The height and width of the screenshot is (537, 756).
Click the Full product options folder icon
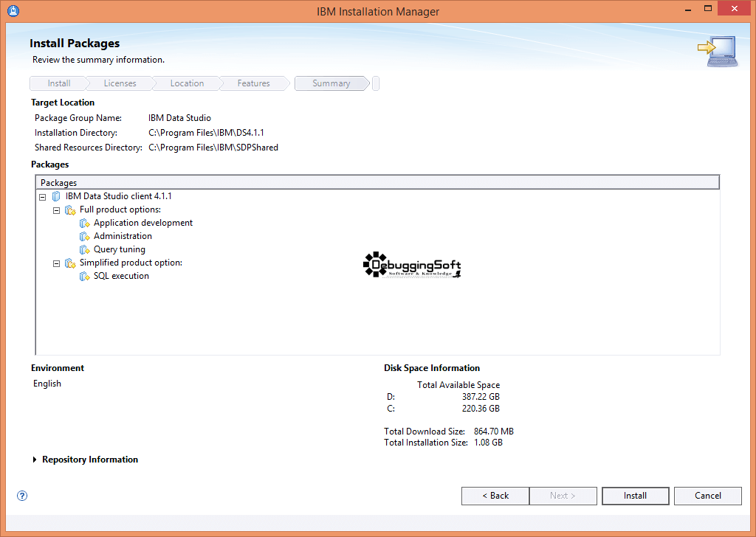70,210
